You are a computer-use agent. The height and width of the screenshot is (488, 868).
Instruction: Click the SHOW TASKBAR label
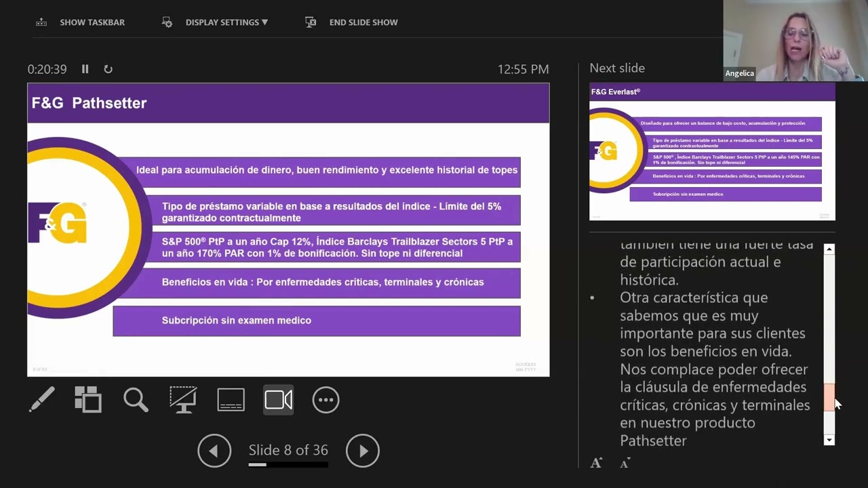[92, 22]
